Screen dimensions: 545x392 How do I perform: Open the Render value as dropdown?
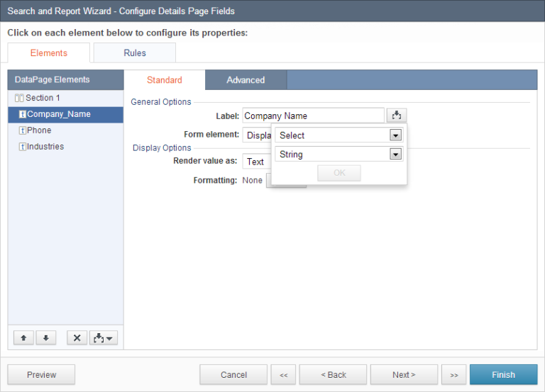point(257,162)
